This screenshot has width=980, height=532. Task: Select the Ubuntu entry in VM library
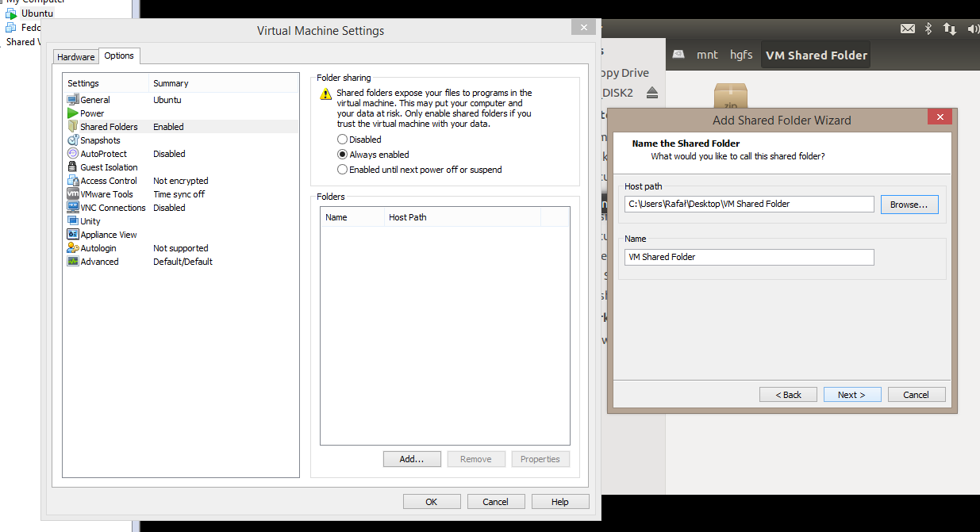(37, 13)
